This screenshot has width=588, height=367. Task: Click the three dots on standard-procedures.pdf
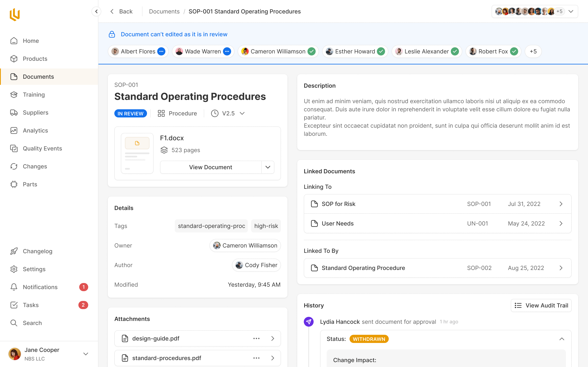pos(256,358)
